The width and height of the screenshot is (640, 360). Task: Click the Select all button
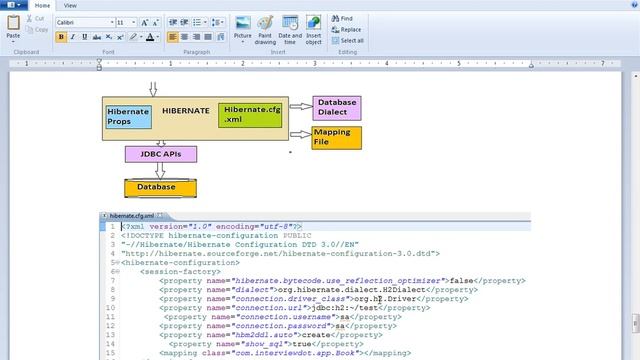click(347, 40)
